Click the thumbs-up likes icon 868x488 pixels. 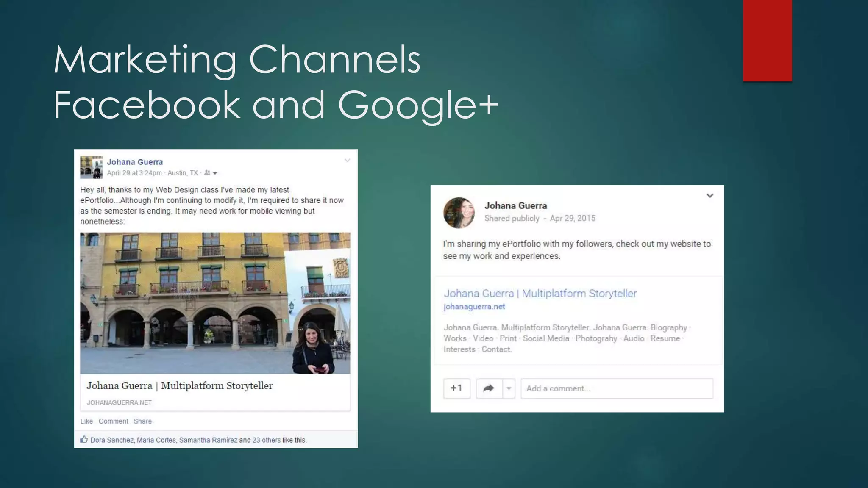pos(84,439)
